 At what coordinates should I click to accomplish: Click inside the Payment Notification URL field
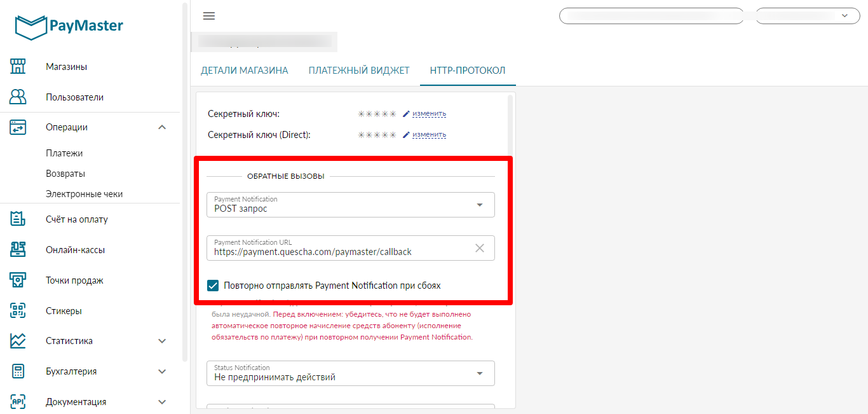[x=337, y=251]
